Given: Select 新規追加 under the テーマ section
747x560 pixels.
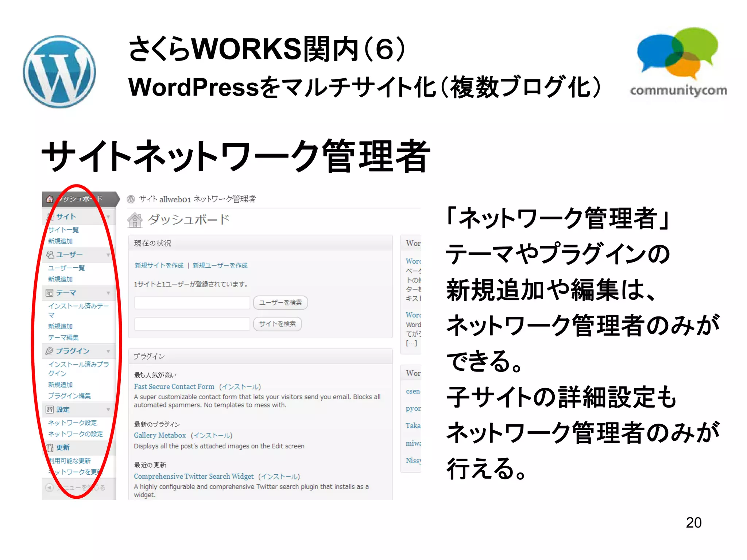Looking at the screenshot, I should [61, 326].
